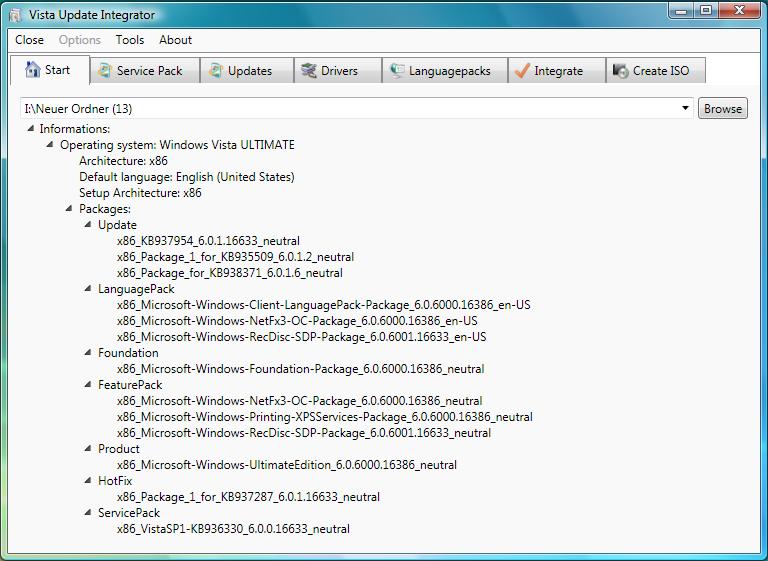Screen dimensions: 768x561
Task: Select RecDisc-SDP-Package en-US entry
Action: (302, 337)
